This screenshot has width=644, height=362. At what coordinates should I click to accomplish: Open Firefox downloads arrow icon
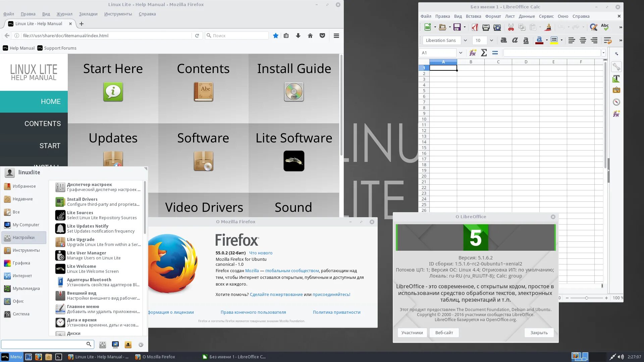[298, 36]
